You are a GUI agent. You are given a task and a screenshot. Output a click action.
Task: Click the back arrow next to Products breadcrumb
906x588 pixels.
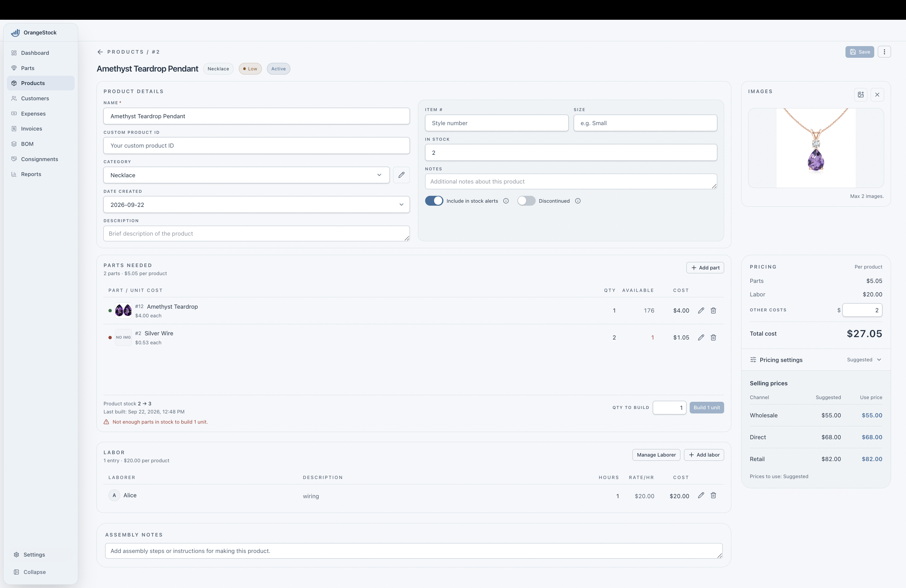[100, 52]
